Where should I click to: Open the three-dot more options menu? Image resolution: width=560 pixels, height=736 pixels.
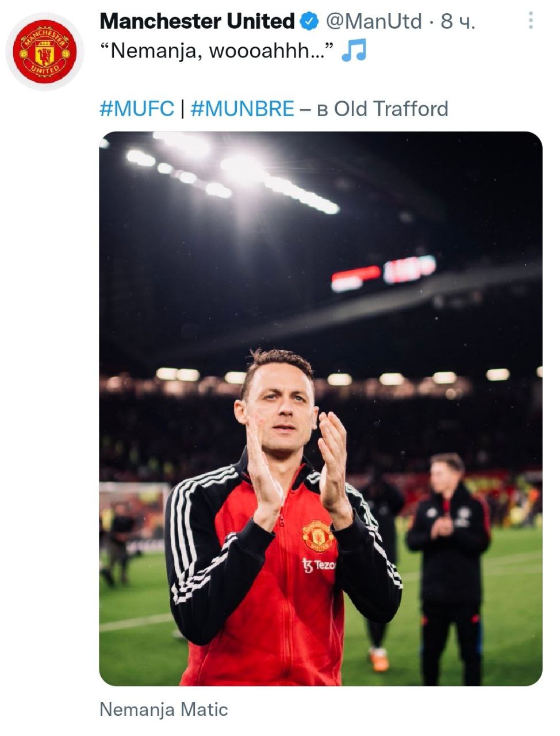click(531, 22)
